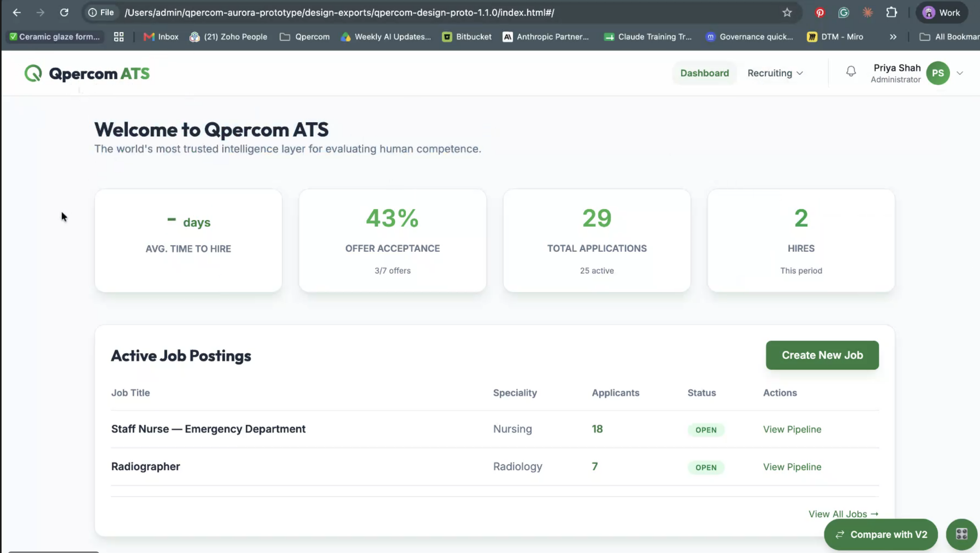View Pipeline for Radiographer job
The image size is (980, 553).
coord(792,467)
